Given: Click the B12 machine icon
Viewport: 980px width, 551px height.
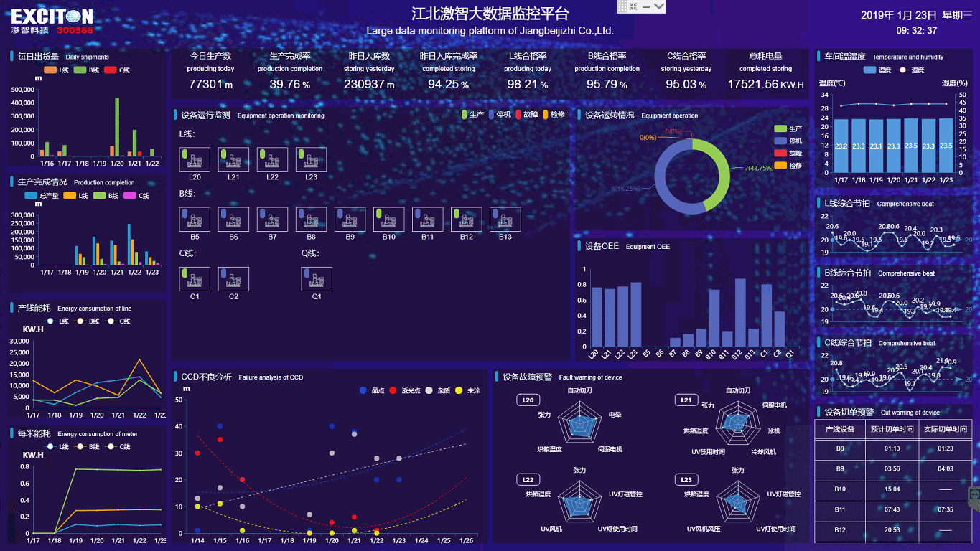Looking at the screenshot, I should click(x=466, y=220).
